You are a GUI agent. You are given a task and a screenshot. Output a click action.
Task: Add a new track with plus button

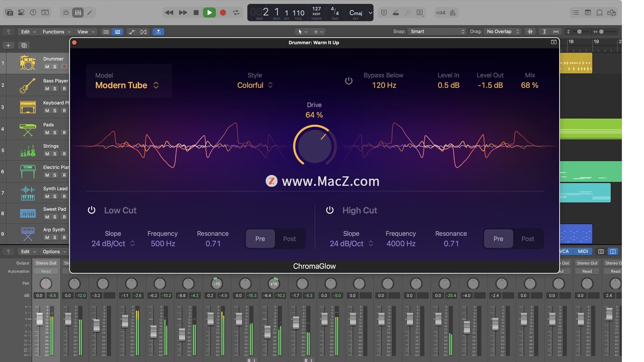tap(8, 45)
